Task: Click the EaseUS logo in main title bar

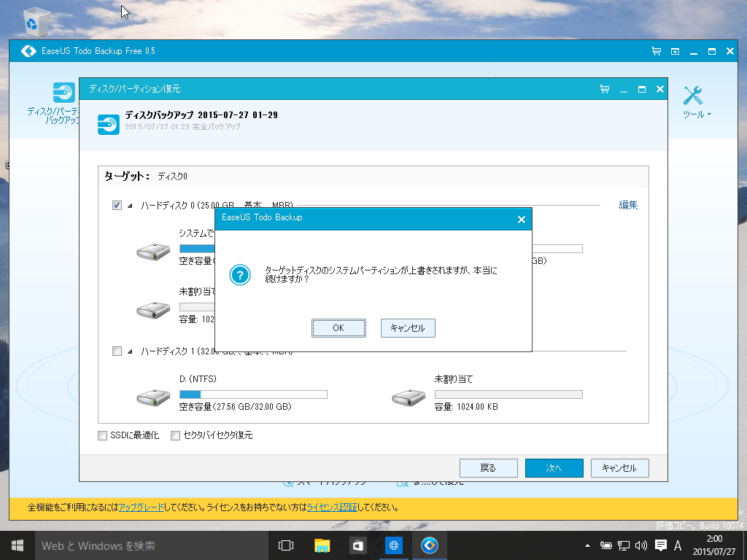Action: (x=28, y=51)
